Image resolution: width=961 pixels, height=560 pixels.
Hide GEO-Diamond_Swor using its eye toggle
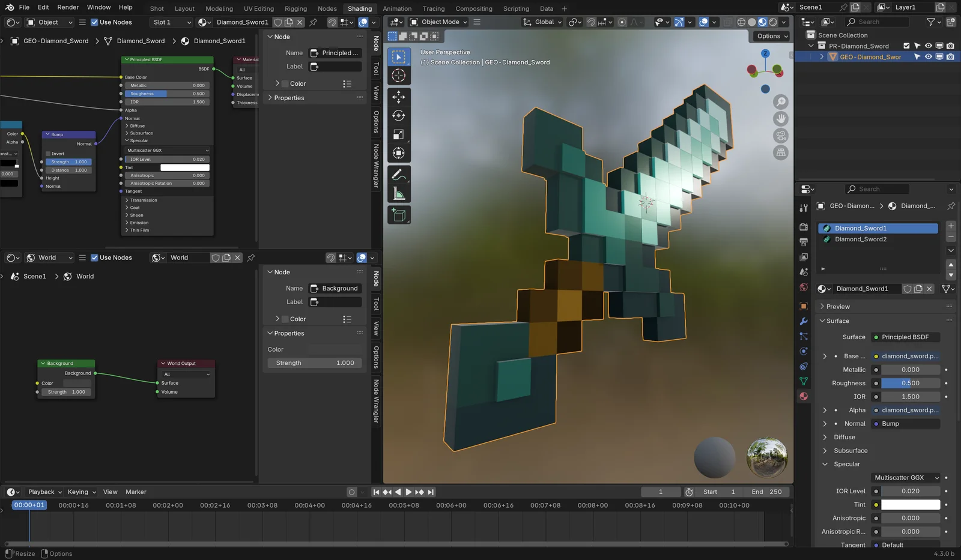click(x=928, y=57)
